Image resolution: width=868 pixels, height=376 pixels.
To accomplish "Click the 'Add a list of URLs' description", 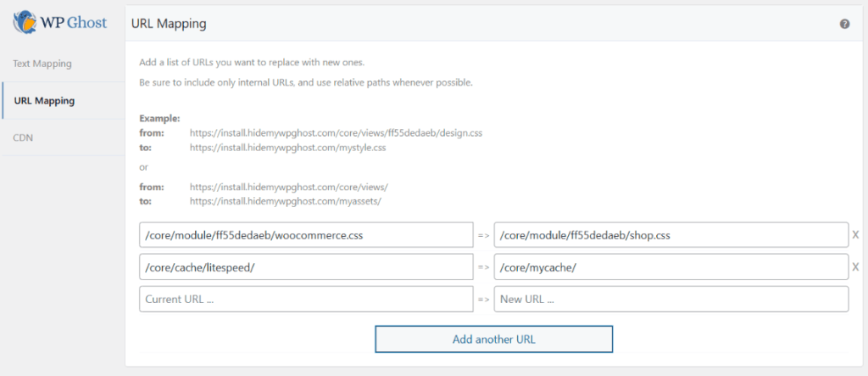I will coord(252,62).
